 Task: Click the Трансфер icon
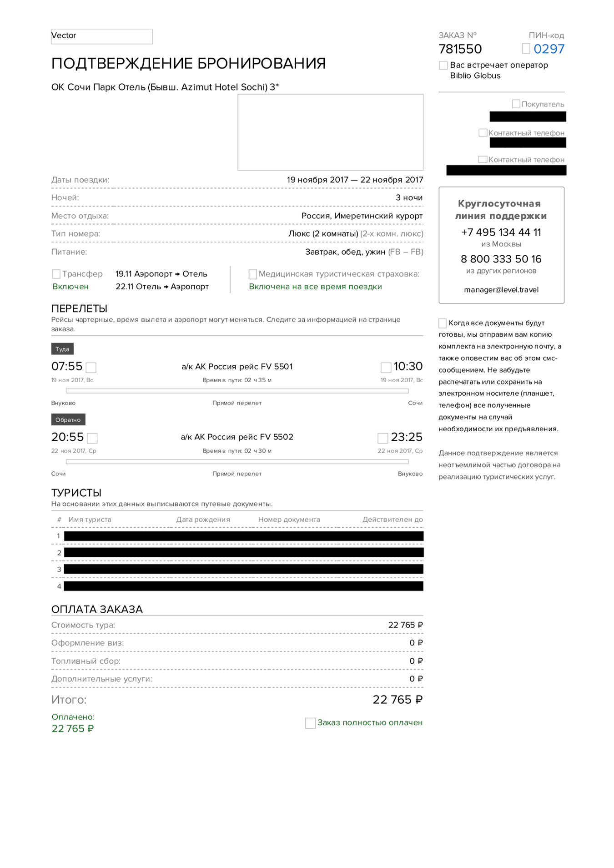(56, 274)
